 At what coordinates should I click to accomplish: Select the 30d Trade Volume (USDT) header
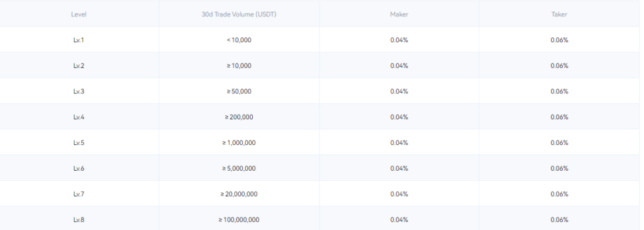pos(239,14)
